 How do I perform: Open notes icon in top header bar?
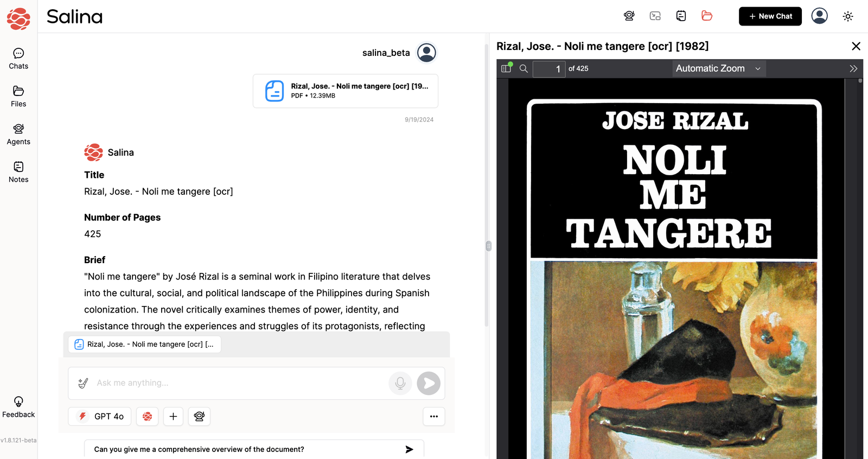tap(681, 16)
